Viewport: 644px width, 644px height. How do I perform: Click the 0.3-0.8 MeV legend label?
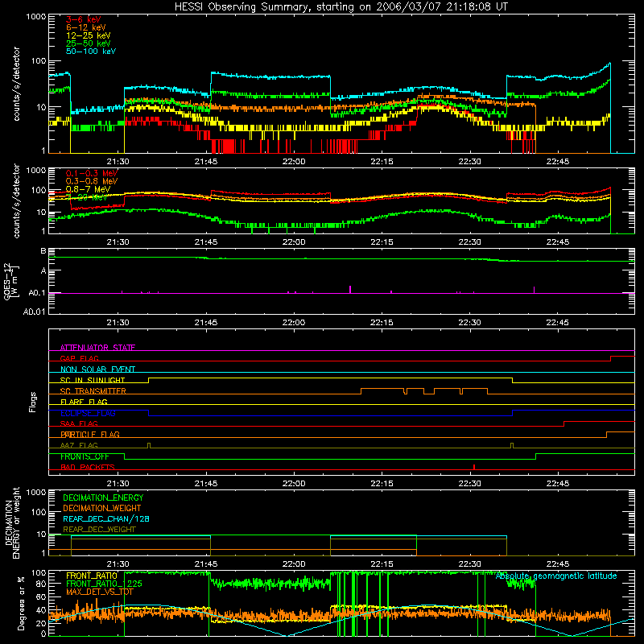(92, 181)
